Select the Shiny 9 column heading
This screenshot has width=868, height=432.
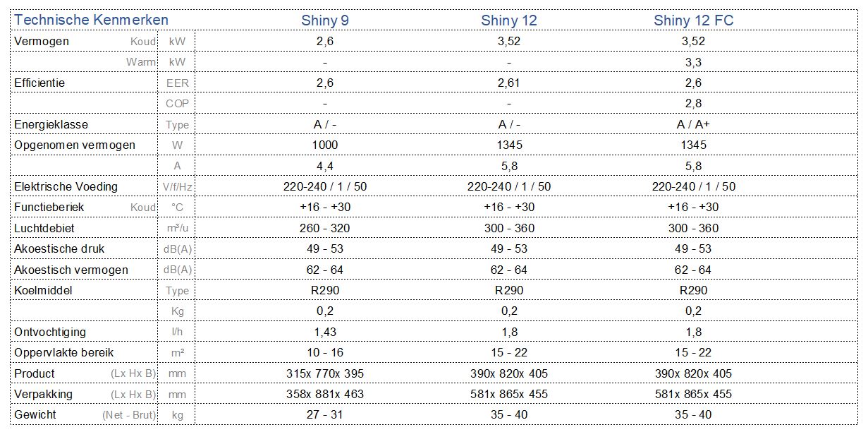point(325,20)
